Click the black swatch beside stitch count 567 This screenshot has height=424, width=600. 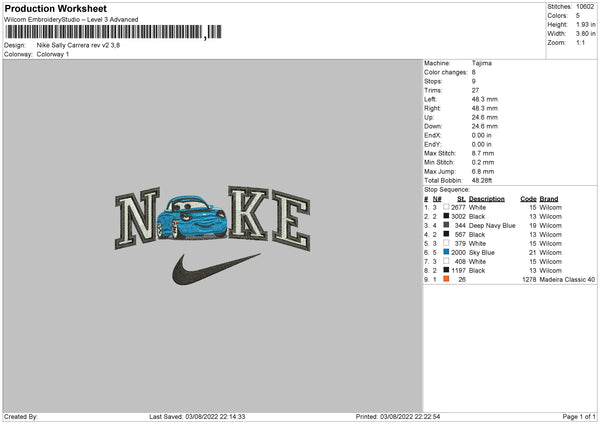(446, 234)
